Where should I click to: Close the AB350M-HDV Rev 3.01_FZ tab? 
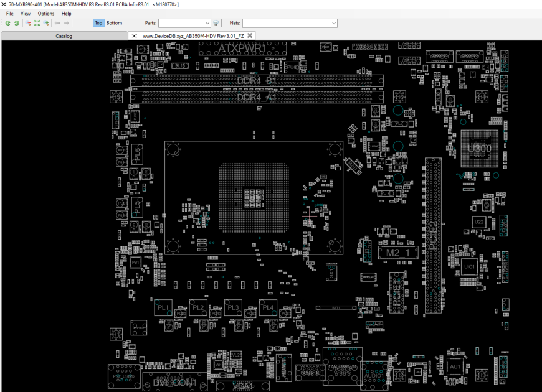point(250,35)
